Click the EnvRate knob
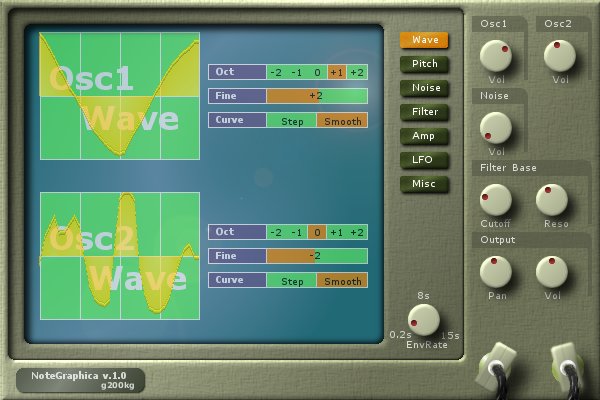This screenshot has height=400, width=600. 423,319
